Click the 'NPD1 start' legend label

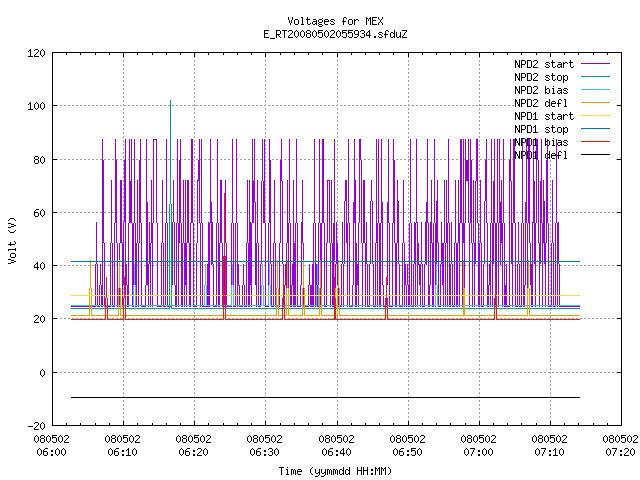pos(544,116)
